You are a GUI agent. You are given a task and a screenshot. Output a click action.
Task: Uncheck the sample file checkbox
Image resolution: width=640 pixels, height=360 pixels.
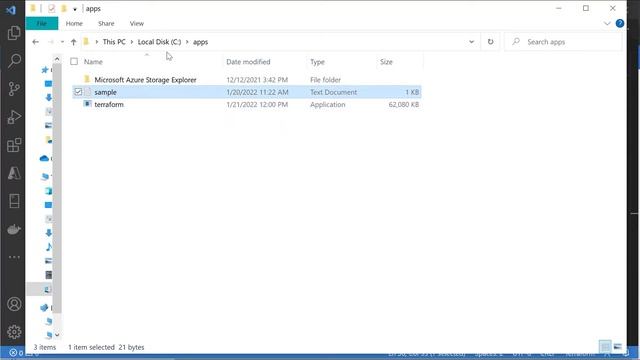[x=78, y=92]
